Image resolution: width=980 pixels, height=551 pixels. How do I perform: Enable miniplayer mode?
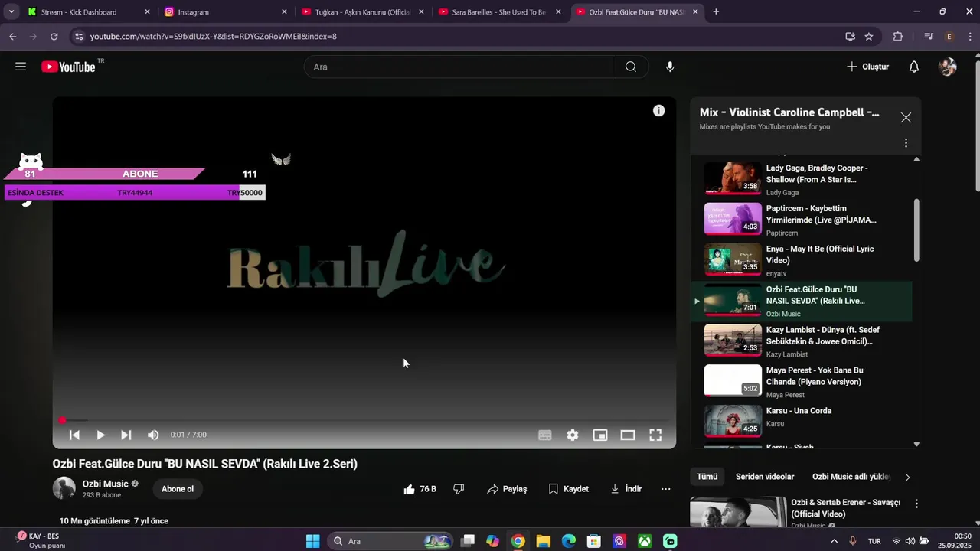coord(600,435)
